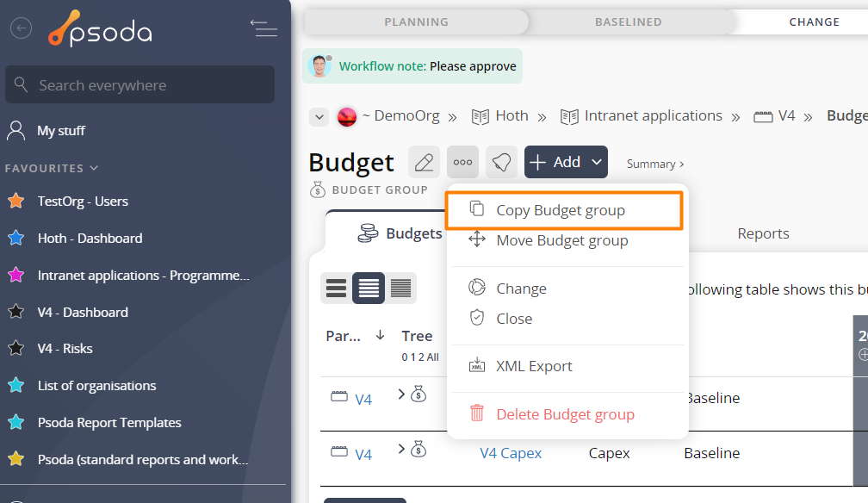868x503 pixels.
Task: Click the V4 Capex budget link
Action: pos(511,453)
